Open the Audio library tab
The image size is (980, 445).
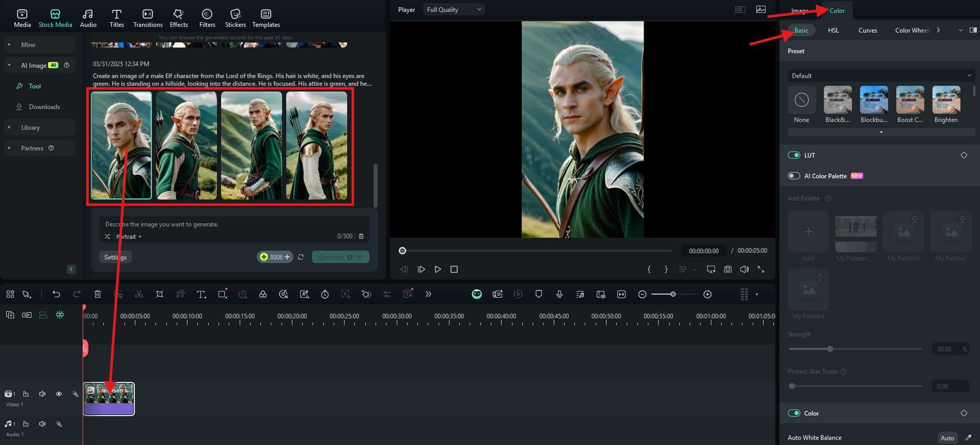click(88, 18)
